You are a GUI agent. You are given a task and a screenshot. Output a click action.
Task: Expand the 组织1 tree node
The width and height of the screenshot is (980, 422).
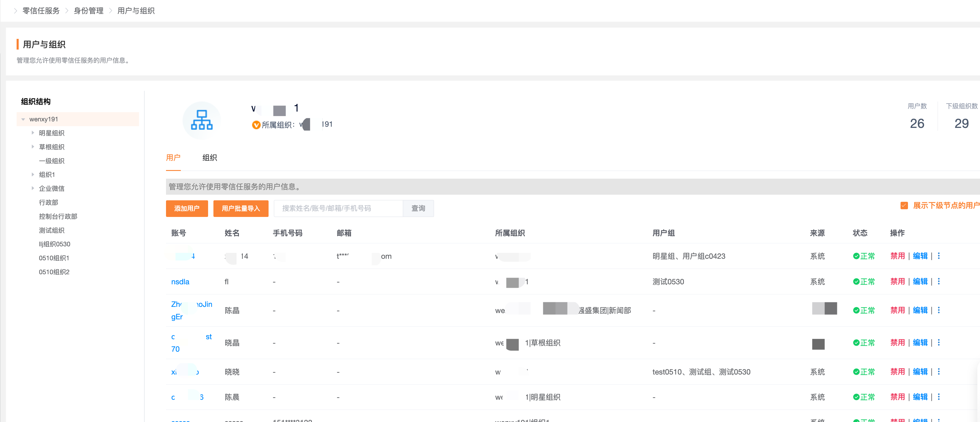coord(33,174)
